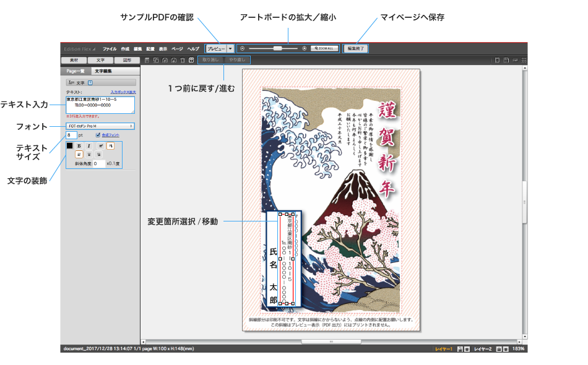Click the vertical scrollbar up arrow
Image resolution: width=588 pixels, height=365 pixels.
(525, 68)
